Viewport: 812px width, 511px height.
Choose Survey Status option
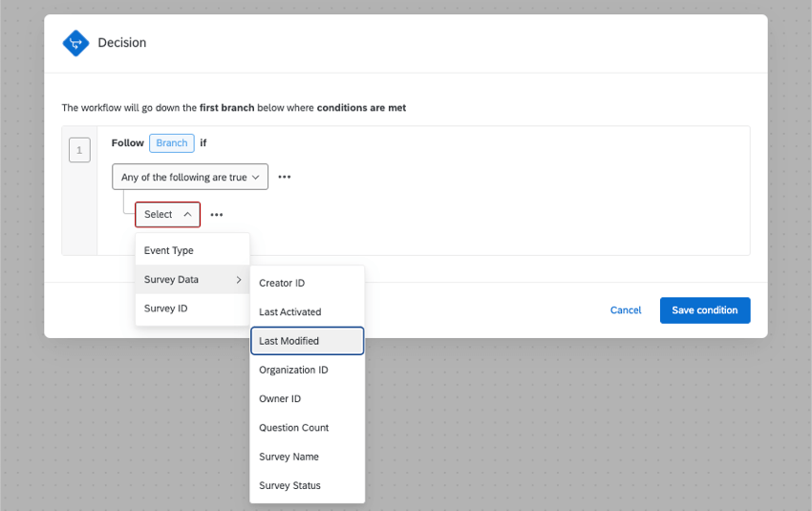pos(289,485)
